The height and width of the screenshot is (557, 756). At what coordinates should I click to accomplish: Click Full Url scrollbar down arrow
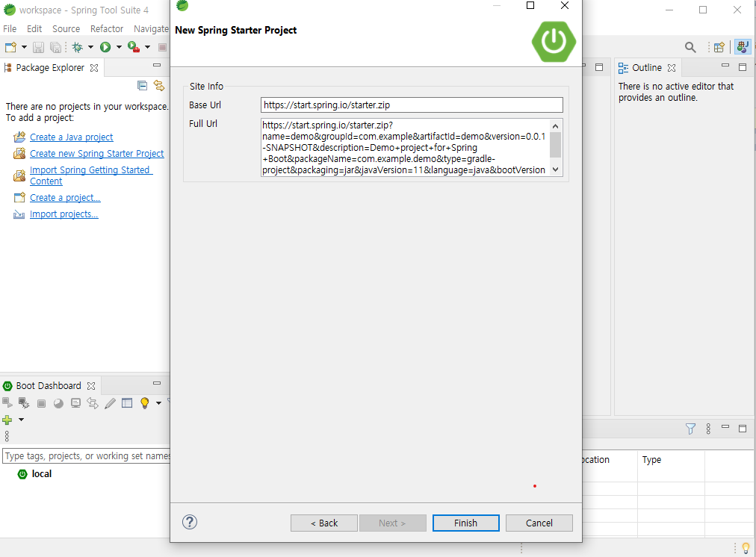point(556,169)
